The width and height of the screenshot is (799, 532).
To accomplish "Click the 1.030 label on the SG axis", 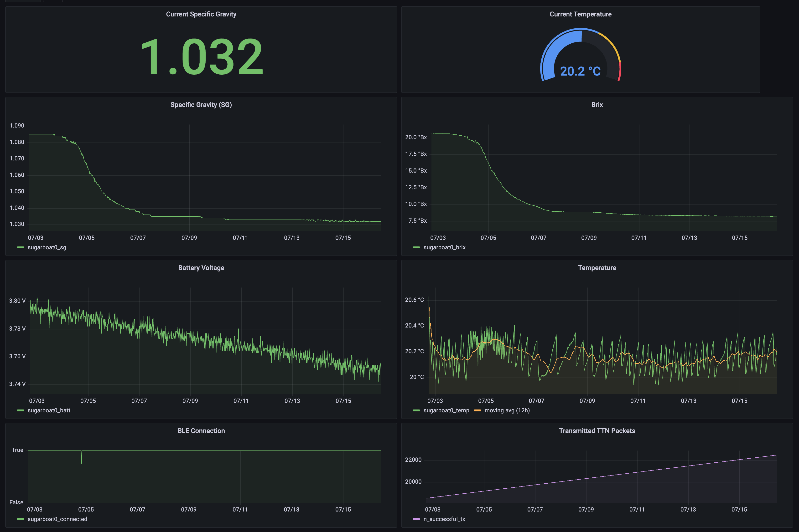I will 17,224.
